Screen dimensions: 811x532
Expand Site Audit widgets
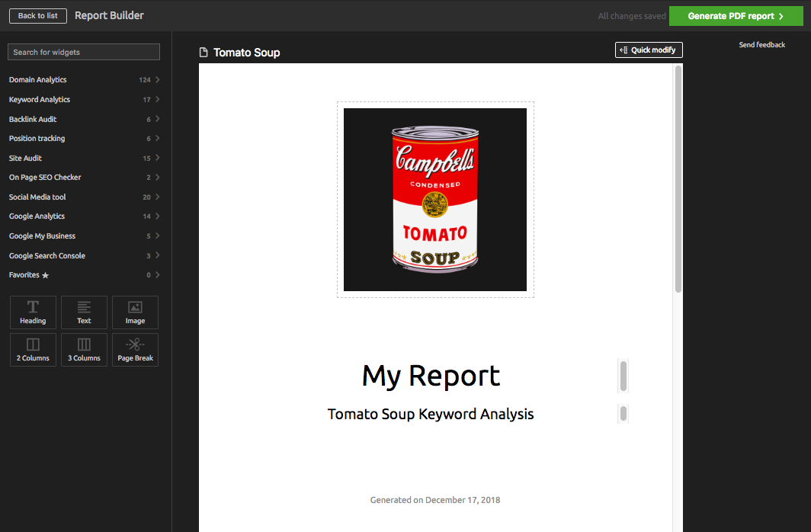[x=84, y=158]
